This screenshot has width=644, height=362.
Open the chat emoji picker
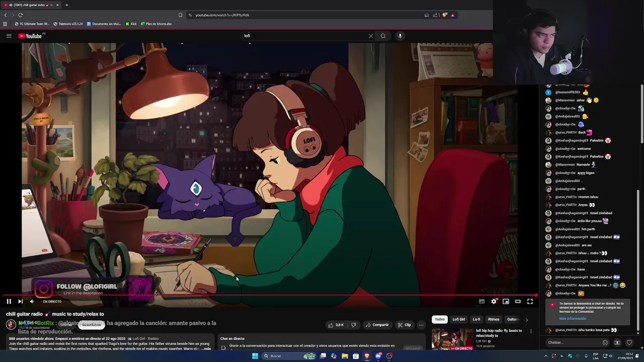pyautogui.click(x=605, y=342)
